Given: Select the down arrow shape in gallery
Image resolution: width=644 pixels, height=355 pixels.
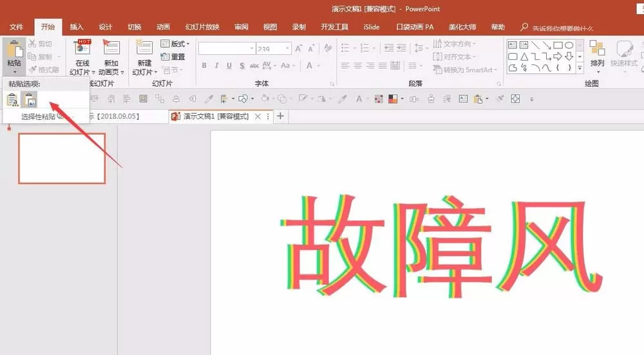Looking at the screenshot, I should point(569,56).
